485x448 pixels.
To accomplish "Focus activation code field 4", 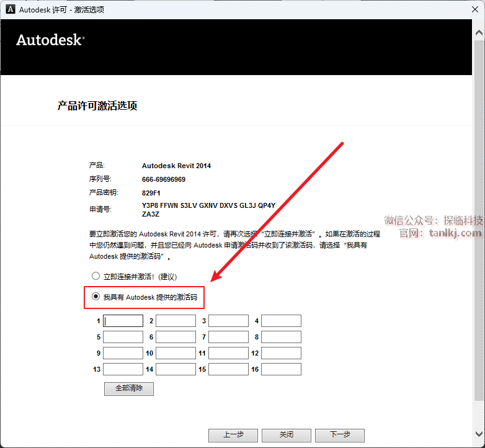I will 281,321.
